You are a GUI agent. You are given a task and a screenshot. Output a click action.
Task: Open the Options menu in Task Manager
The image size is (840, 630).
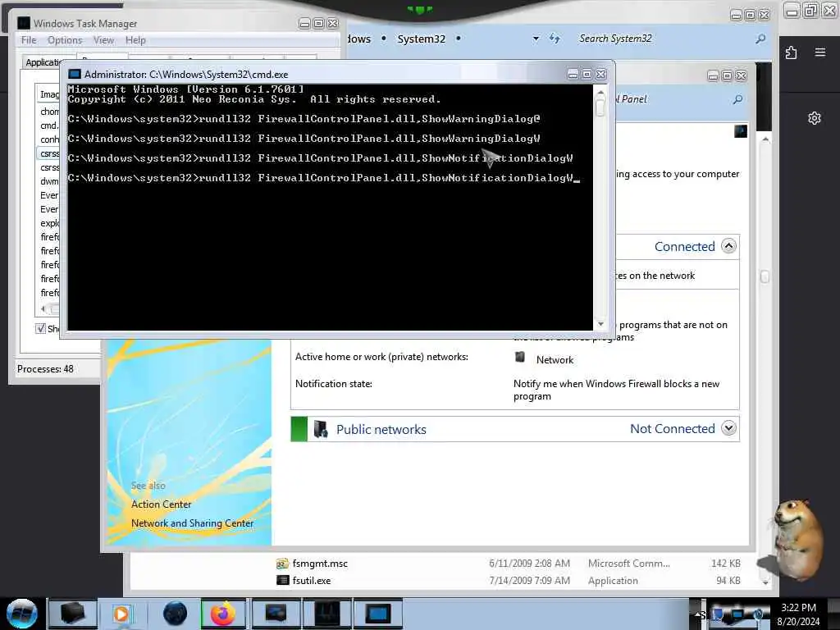pos(65,40)
